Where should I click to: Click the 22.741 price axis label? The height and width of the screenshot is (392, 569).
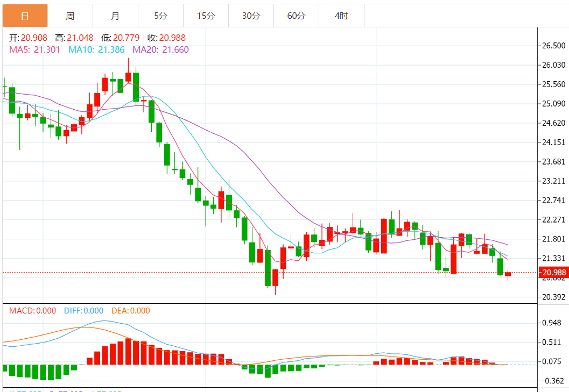[x=554, y=201]
